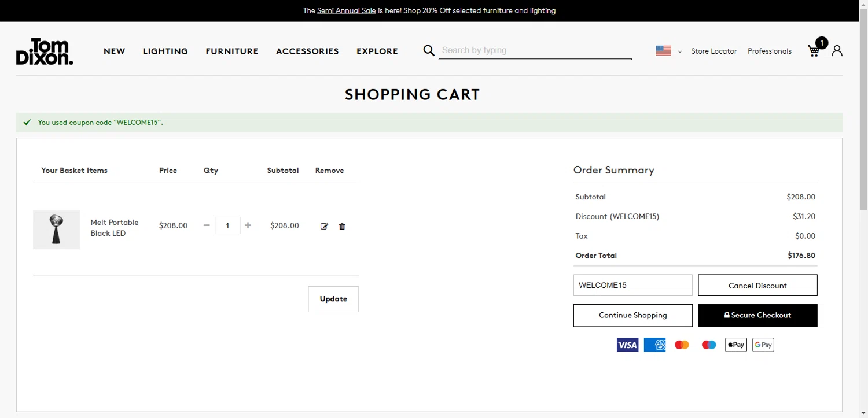Click the cart item count badge

pyautogui.click(x=821, y=43)
